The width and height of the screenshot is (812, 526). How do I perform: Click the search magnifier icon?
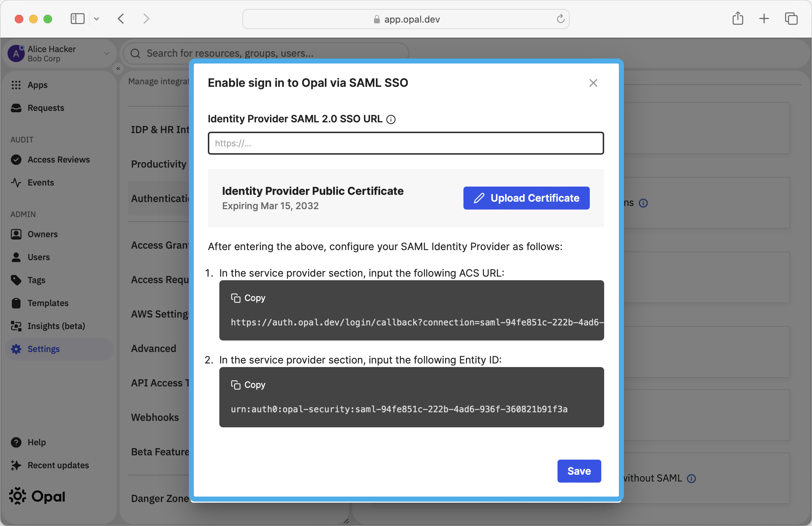[135, 53]
